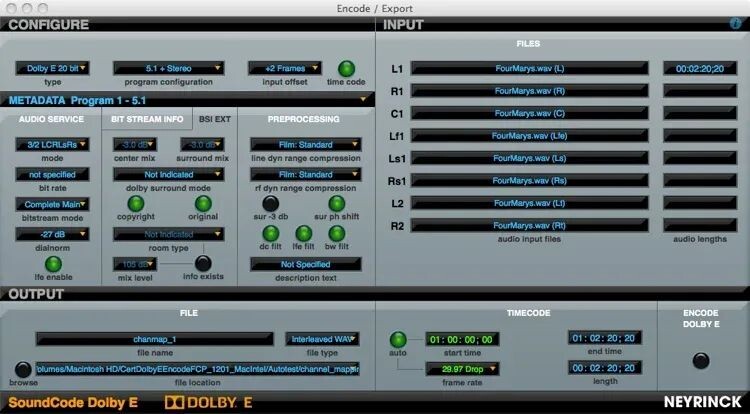Click the browse button for file location

[23, 370]
